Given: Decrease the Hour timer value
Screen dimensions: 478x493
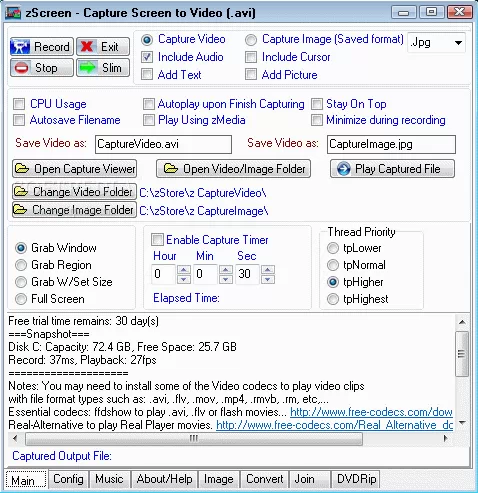Looking at the screenshot, I should 184,279.
